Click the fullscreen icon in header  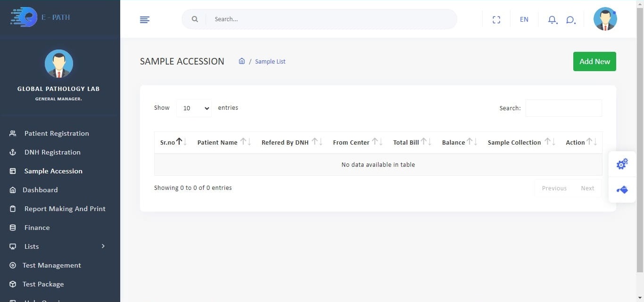496,19
